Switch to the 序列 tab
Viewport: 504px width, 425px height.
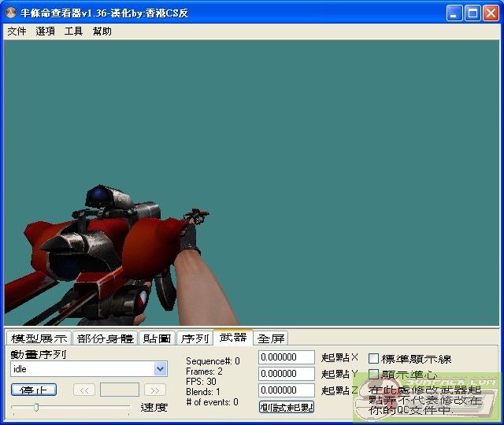click(x=195, y=338)
